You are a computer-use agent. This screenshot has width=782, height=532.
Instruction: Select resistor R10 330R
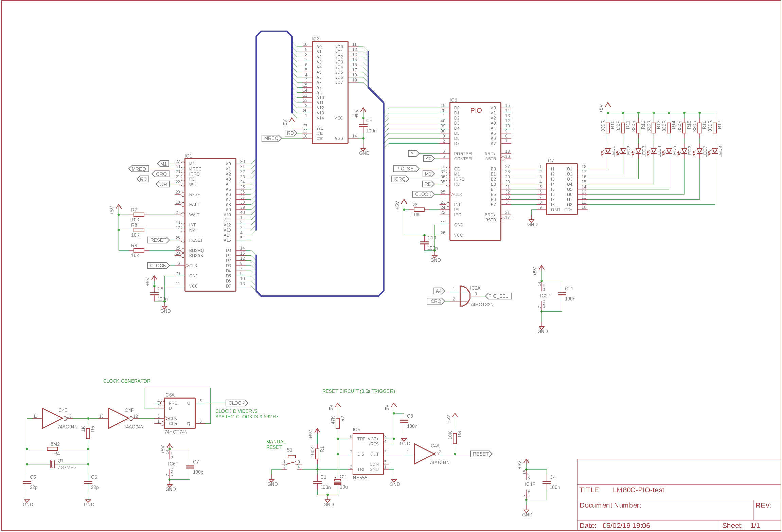[x=608, y=128]
